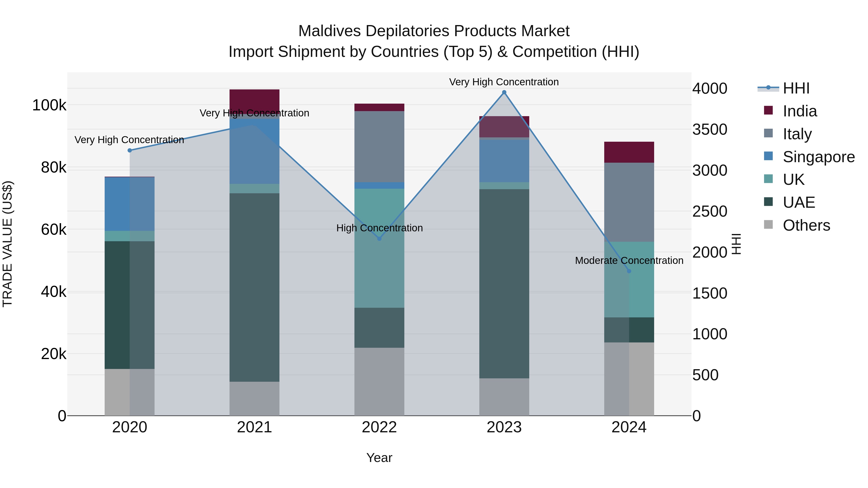This screenshot has width=868, height=488.
Task: Click the Others legend swatch
Action: point(768,224)
